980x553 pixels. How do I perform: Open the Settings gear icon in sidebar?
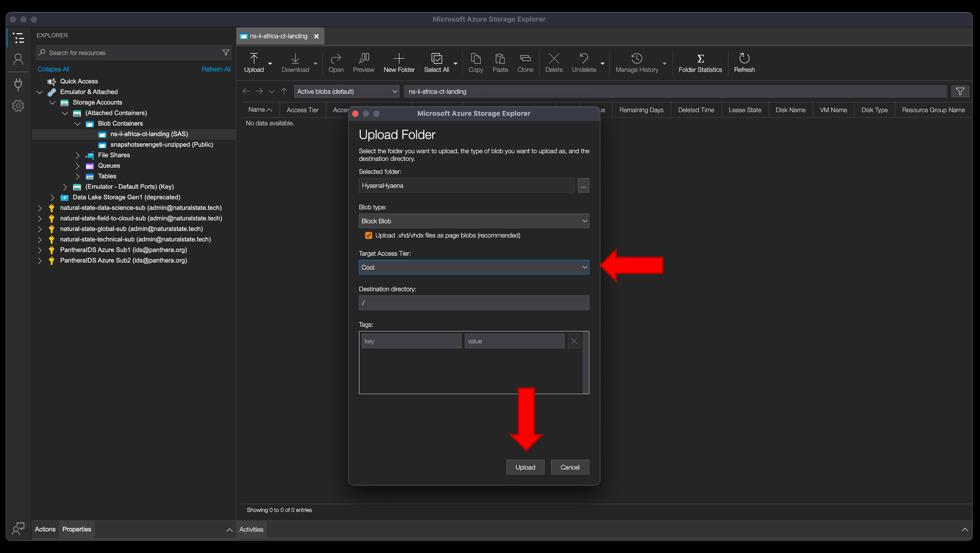[x=18, y=106]
